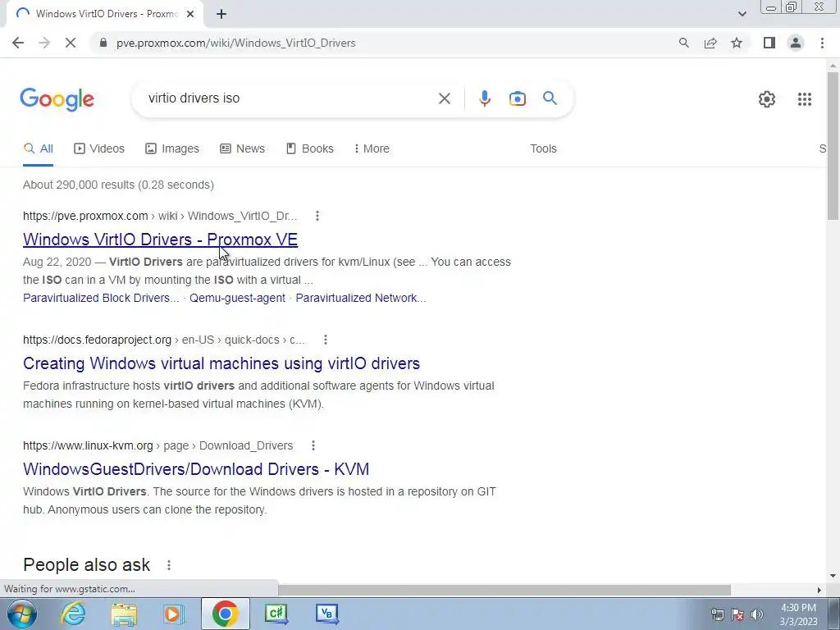This screenshot has height=630, width=840.
Task: Switch to the News tab
Action: click(242, 149)
